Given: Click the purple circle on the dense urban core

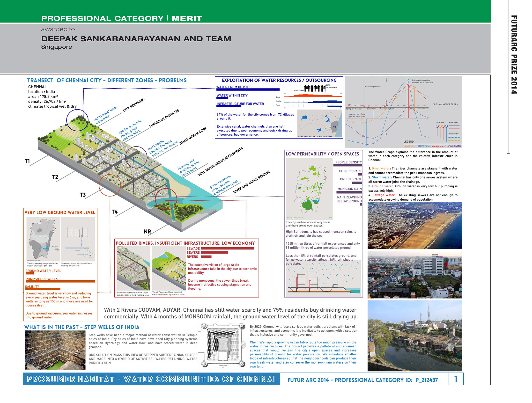Looking at the screenshot, I should pyautogui.click(x=136, y=157).
